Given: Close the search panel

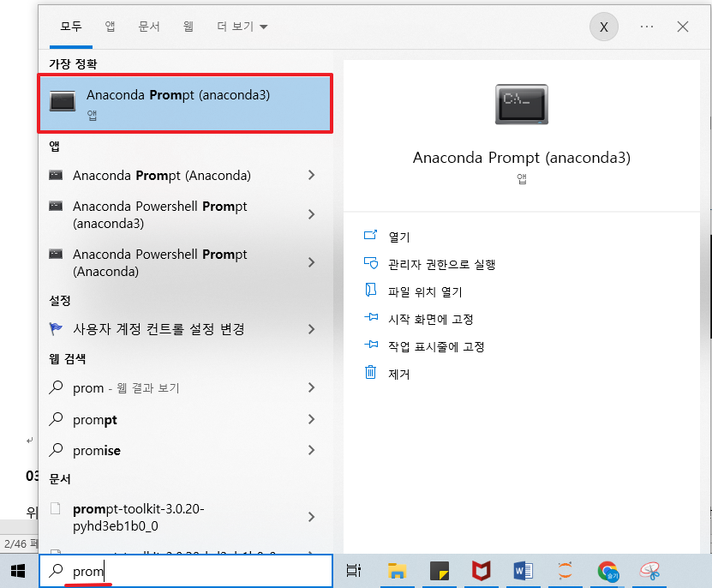Looking at the screenshot, I should [683, 27].
